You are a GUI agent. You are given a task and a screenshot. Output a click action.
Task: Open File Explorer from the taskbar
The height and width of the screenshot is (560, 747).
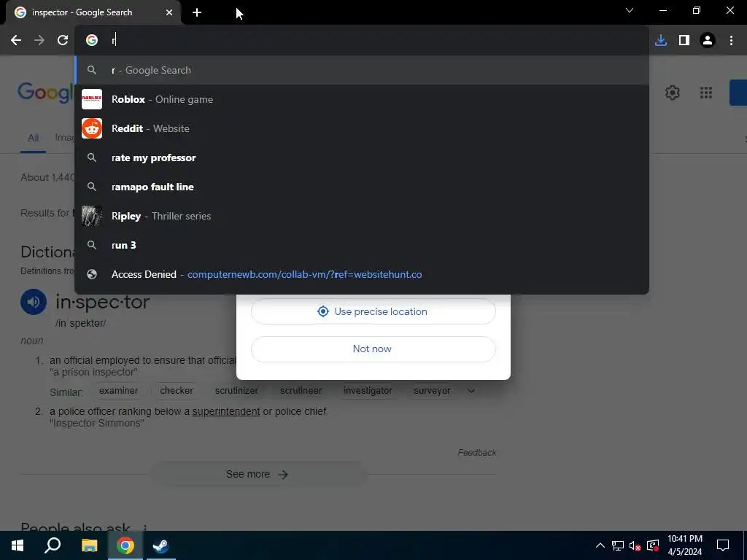(x=89, y=545)
